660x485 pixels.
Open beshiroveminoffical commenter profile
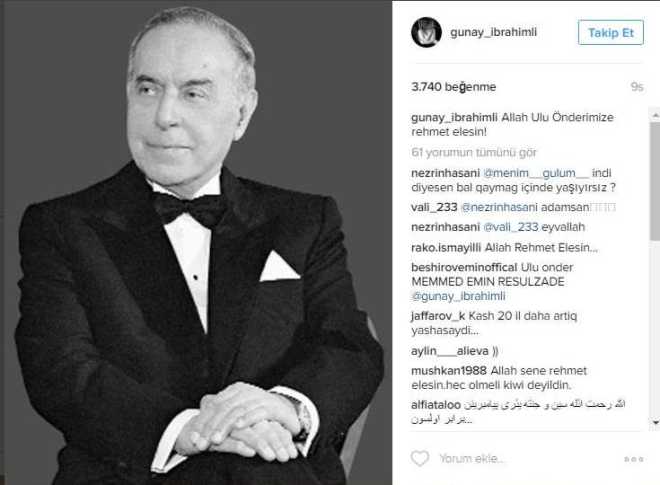(464, 267)
